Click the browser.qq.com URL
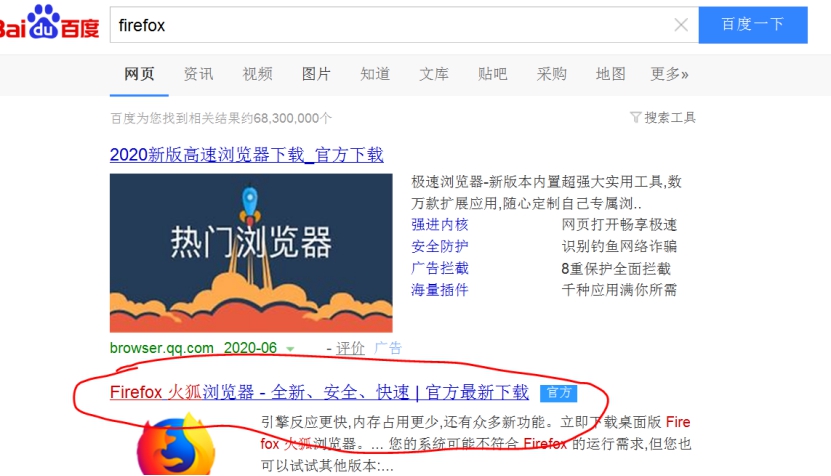Image resolution: width=831 pixels, height=476 pixels. [x=162, y=348]
